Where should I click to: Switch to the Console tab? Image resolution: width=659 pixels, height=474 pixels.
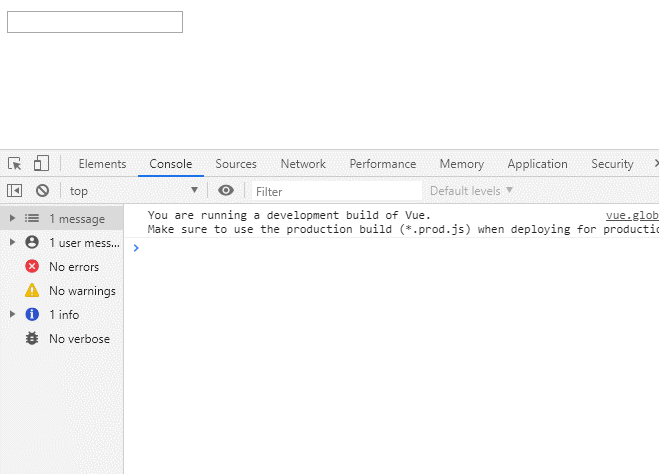[171, 164]
